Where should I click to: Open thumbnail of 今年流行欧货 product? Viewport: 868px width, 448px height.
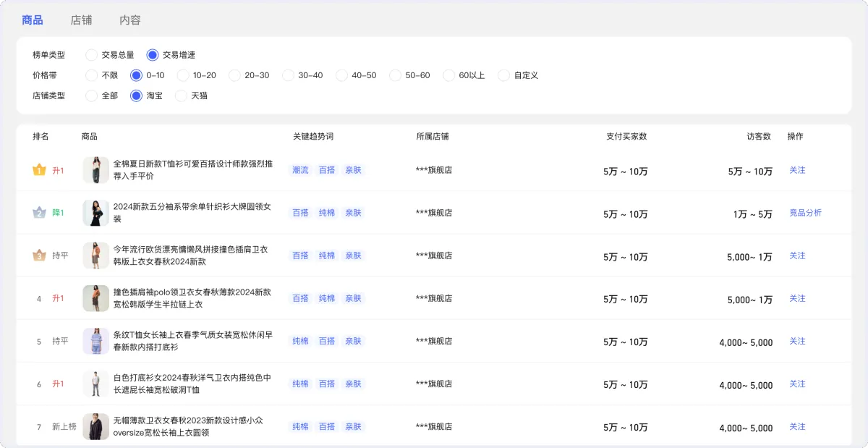tap(96, 255)
